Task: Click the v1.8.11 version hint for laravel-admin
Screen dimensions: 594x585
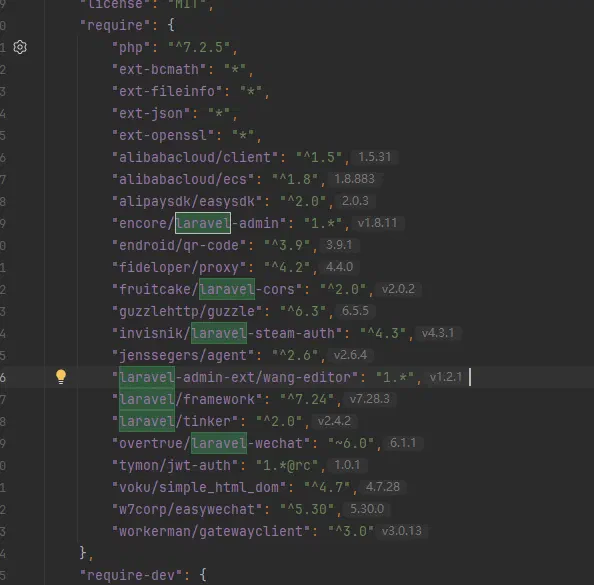Action: point(377,223)
